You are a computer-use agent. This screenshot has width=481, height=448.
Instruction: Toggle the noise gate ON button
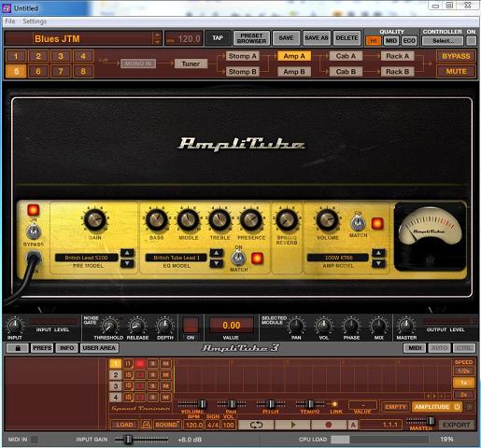click(x=191, y=325)
